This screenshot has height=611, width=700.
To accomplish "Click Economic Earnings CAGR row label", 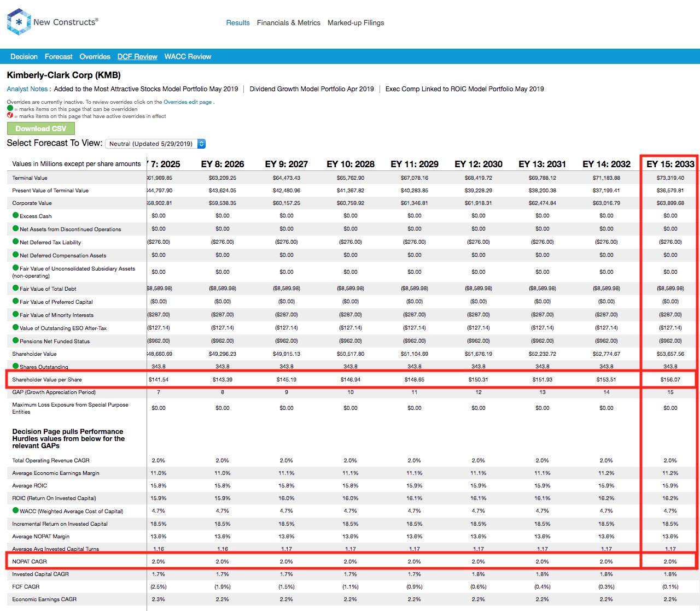I will coord(44,599).
